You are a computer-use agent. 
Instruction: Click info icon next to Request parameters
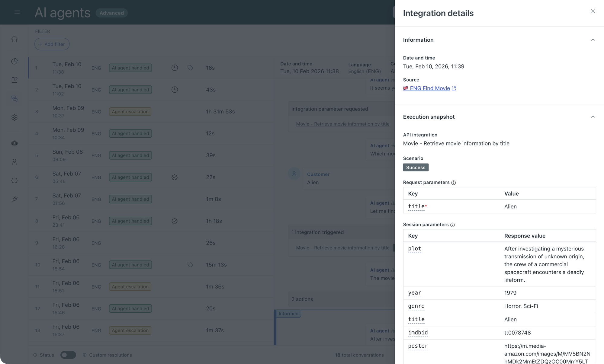pos(453,183)
